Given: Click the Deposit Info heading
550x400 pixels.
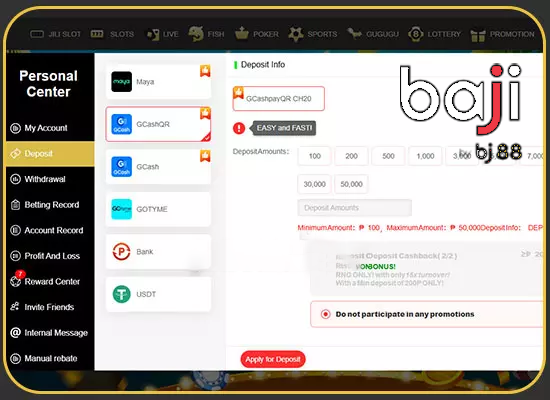Looking at the screenshot, I should pyautogui.click(x=263, y=65).
